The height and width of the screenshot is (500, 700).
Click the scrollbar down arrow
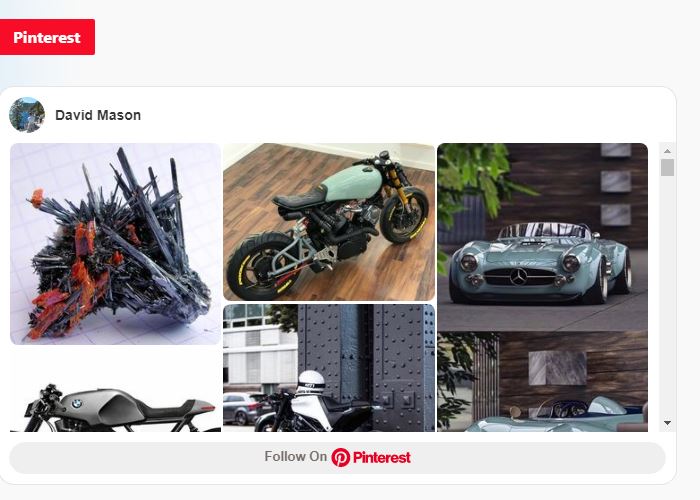point(667,422)
